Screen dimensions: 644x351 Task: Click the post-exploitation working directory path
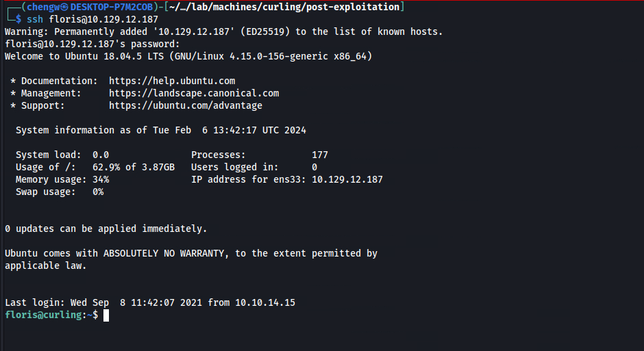coord(284,7)
